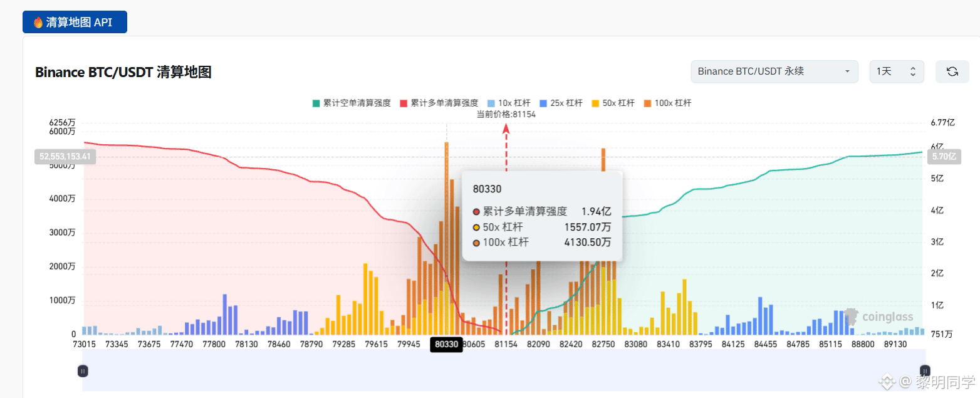Viewport: 980px width, 398px height.
Task: Toggle 100x 杠杆 legend series
Action: 667,103
